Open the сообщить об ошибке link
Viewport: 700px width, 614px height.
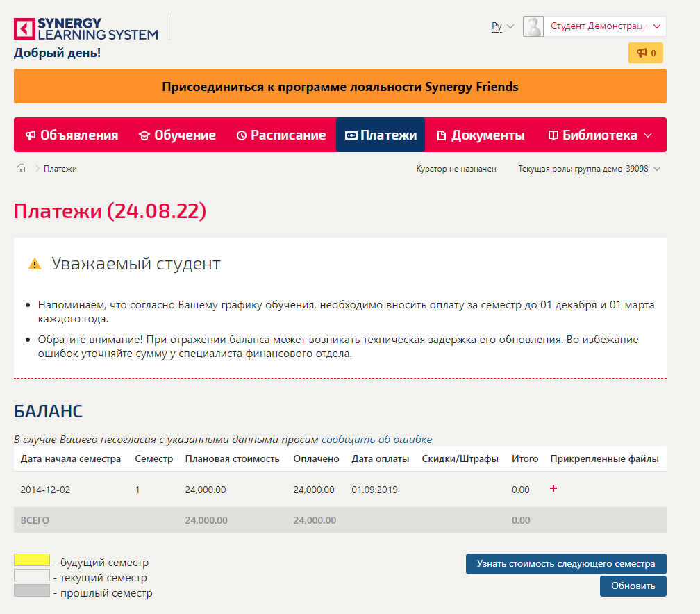click(x=376, y=440)
